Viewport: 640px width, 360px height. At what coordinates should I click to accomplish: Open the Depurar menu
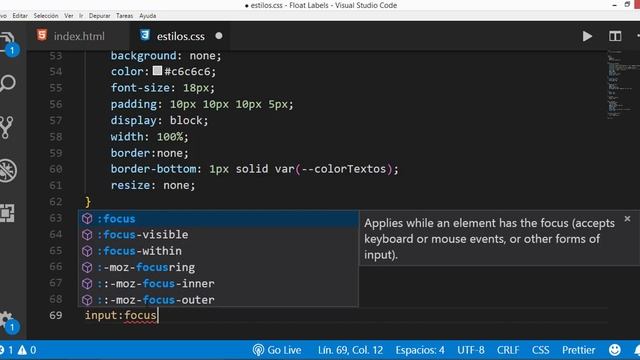pyautogui.click(x=99, y=16)
